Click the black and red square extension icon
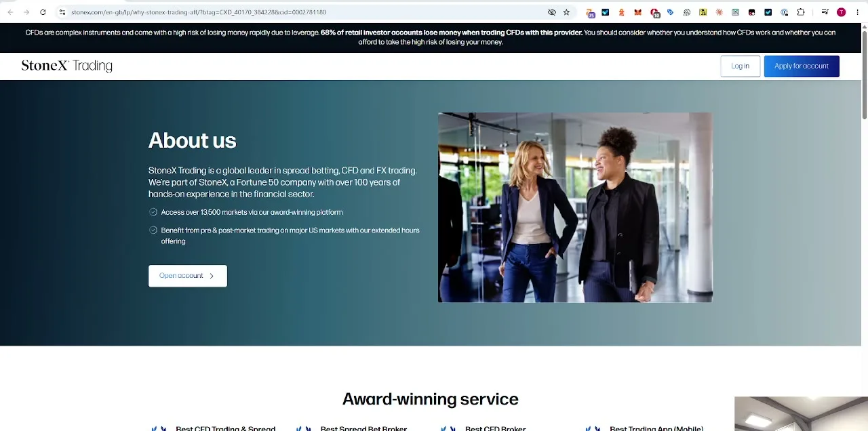The height and width of the screenshot is (431, 868). coord(752,12)
